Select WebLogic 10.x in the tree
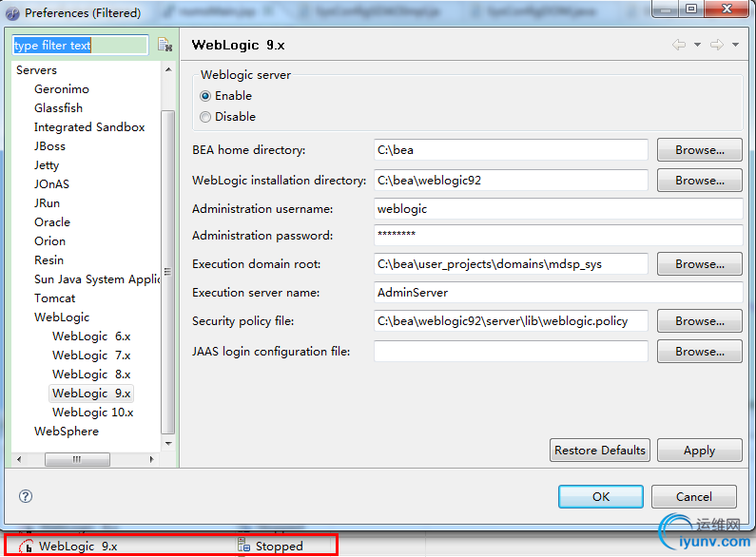The width and height of the screenshot is (756, 557). point(92,413)
